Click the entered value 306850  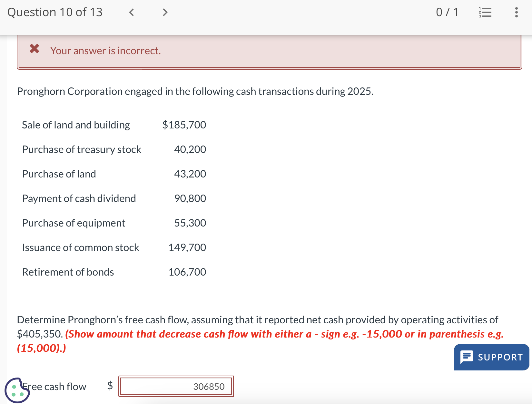[208, 386]
